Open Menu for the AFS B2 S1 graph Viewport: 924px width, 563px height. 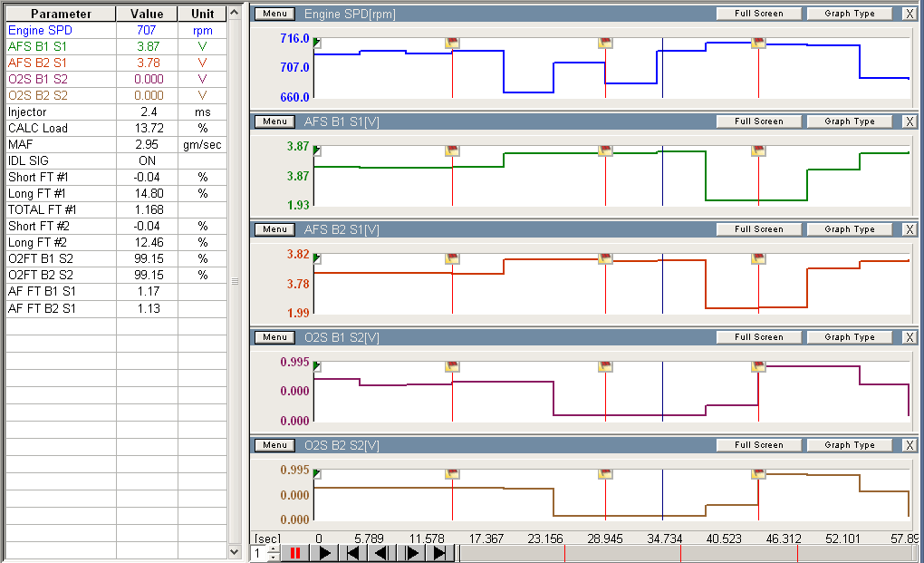(x=274, y=229)
